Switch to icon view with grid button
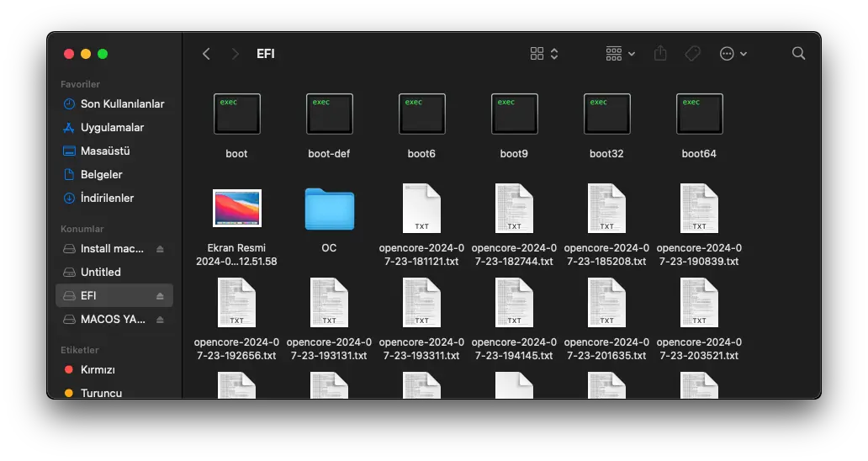 (x=537, y=54)
